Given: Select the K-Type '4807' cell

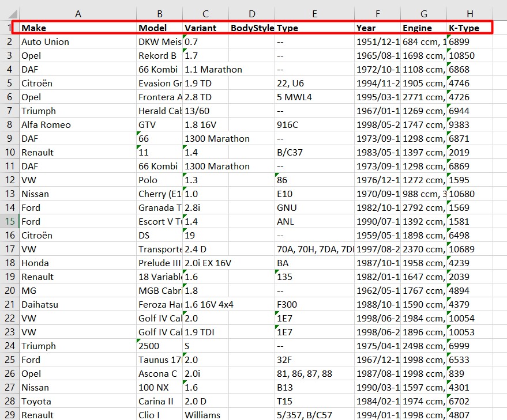Looking at the screenshot, I should tap(470, 414).
